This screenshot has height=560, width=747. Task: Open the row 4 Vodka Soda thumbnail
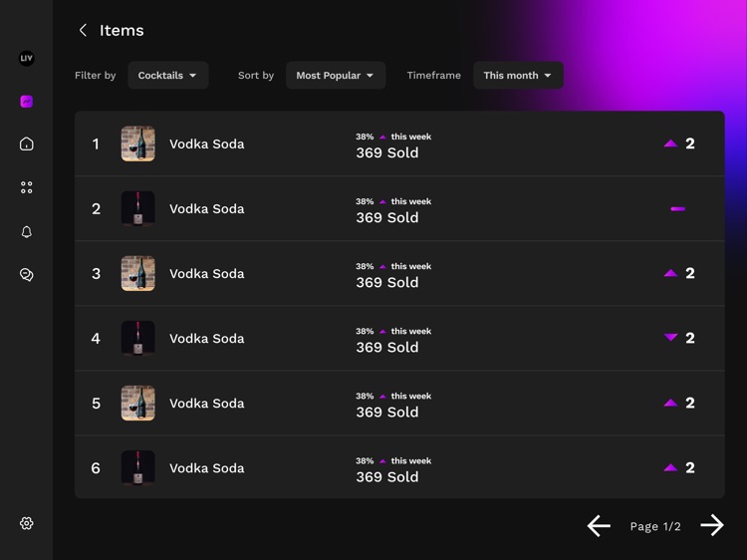pos(138,338)
